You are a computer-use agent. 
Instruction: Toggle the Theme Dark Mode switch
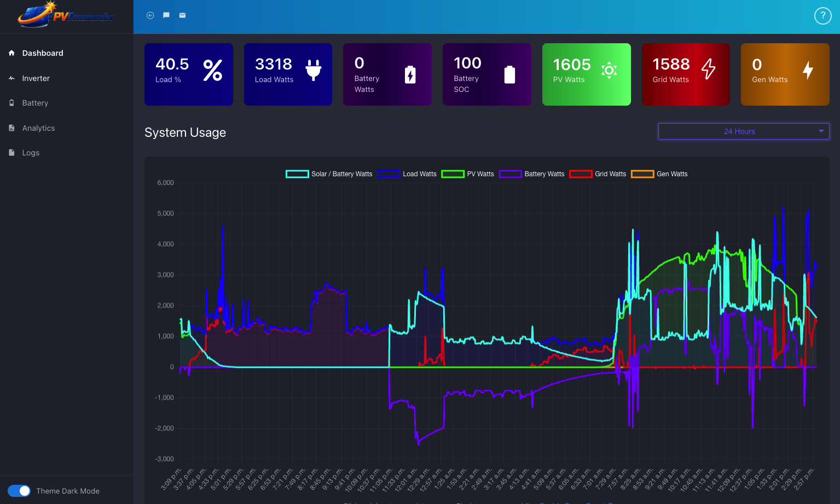[19, 491]
